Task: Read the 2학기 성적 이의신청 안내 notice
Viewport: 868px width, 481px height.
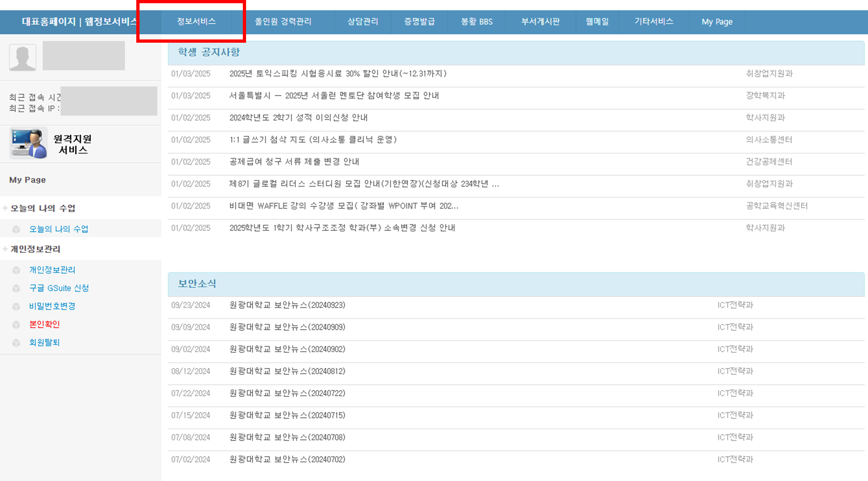Action: (298, 118)
